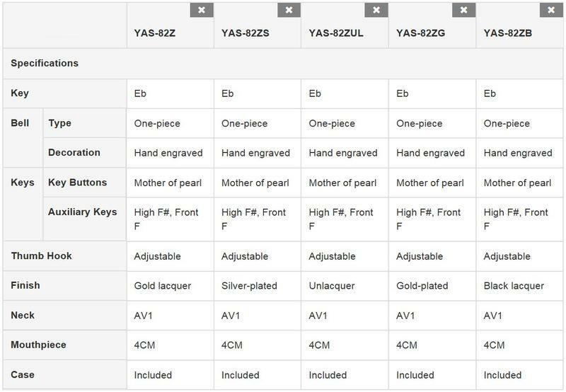Click the Black lacquer finish cell
566x392 pixels.
tap(514, 286)
